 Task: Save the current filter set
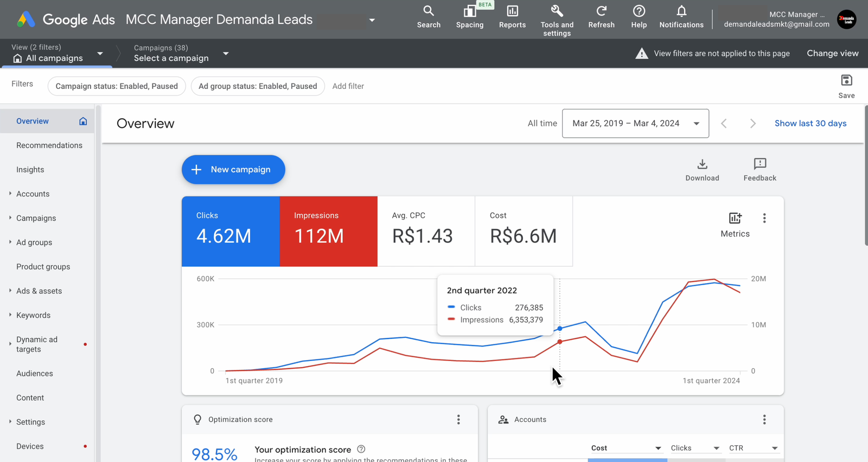(846, 86)
